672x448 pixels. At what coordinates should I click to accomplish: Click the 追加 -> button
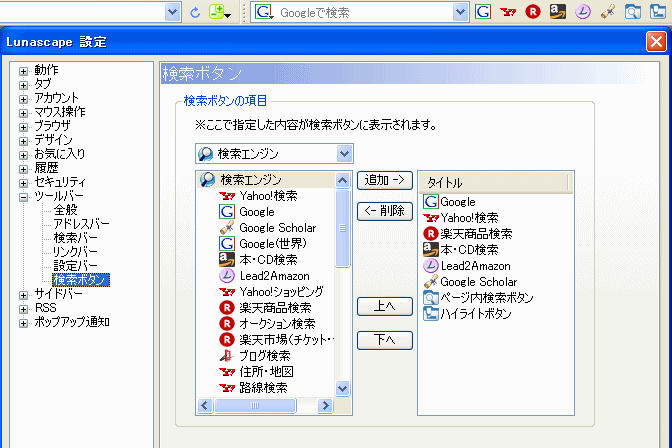pyautogui.click(x=384, y=180)
